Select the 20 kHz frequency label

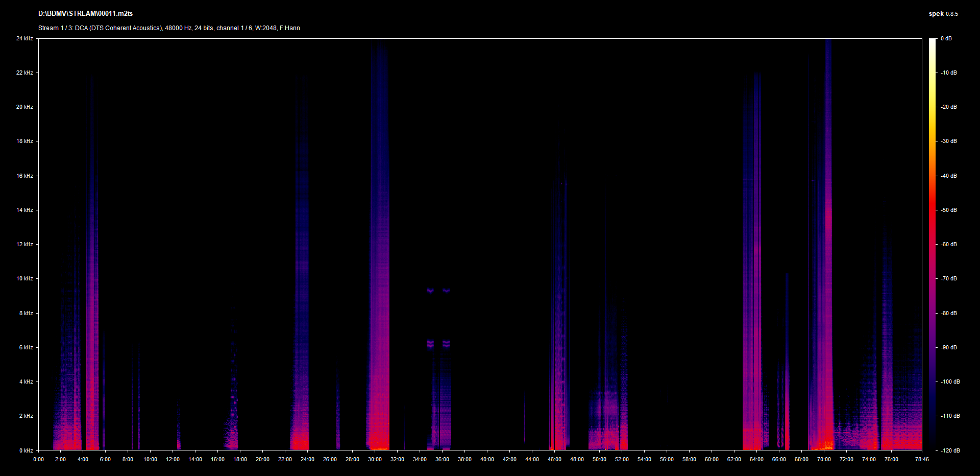pyautogui.click(x=24, y=107)
